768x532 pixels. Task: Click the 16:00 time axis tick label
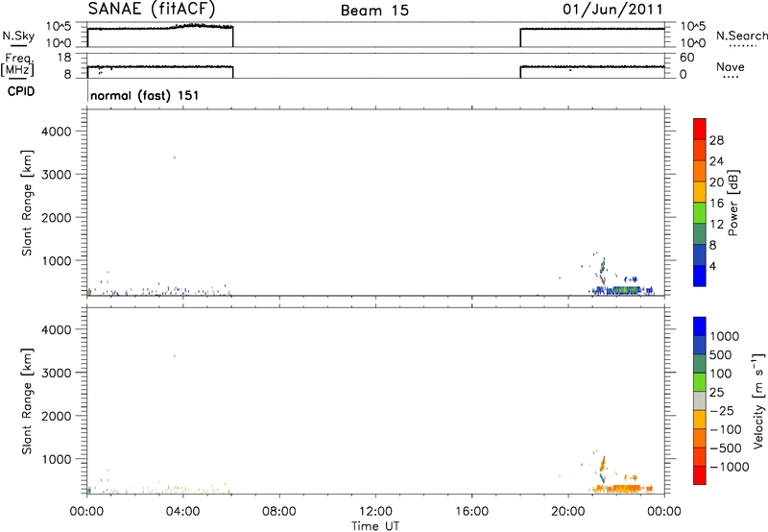[471, 512]
